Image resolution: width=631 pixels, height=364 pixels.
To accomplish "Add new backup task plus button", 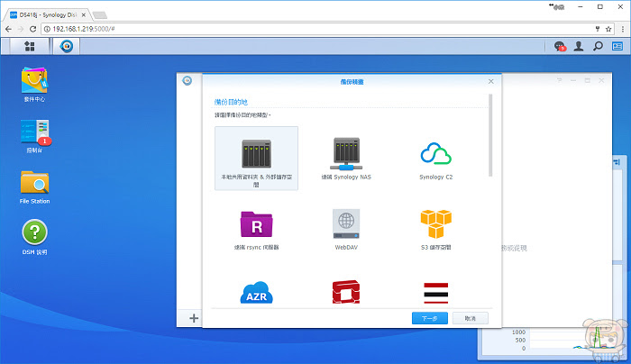I will point(194,318).
